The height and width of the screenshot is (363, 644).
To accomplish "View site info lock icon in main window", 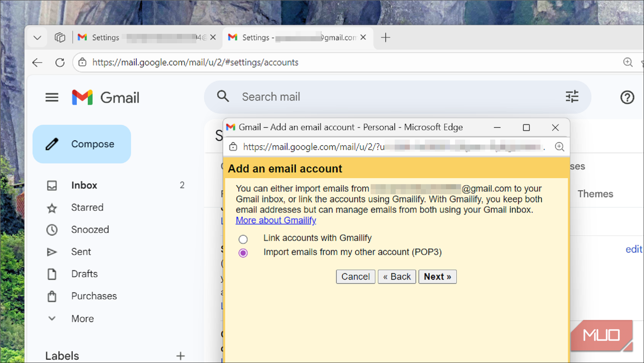I will 82,62.
